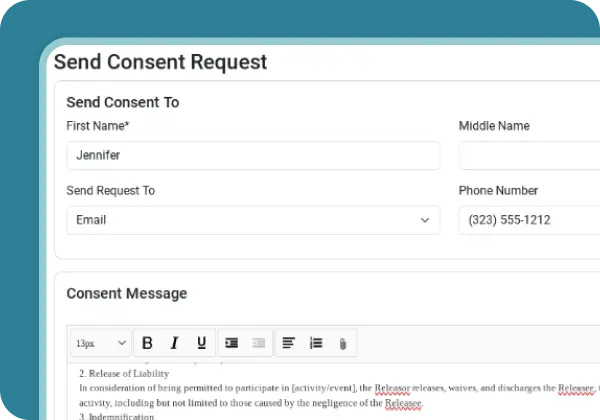Screen dimensions: 600x420
Task: Increase indent using the indent icon
Action: 232,343
